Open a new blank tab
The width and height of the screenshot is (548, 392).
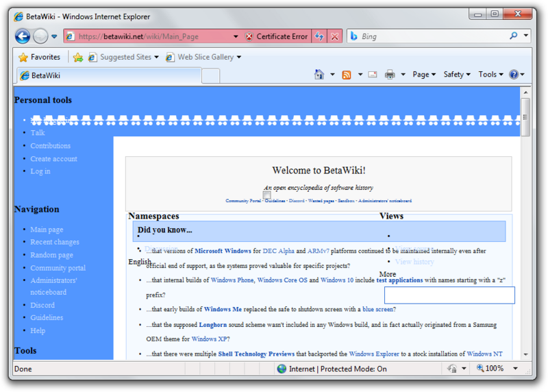pyautogui.click(x=210, y=76)
